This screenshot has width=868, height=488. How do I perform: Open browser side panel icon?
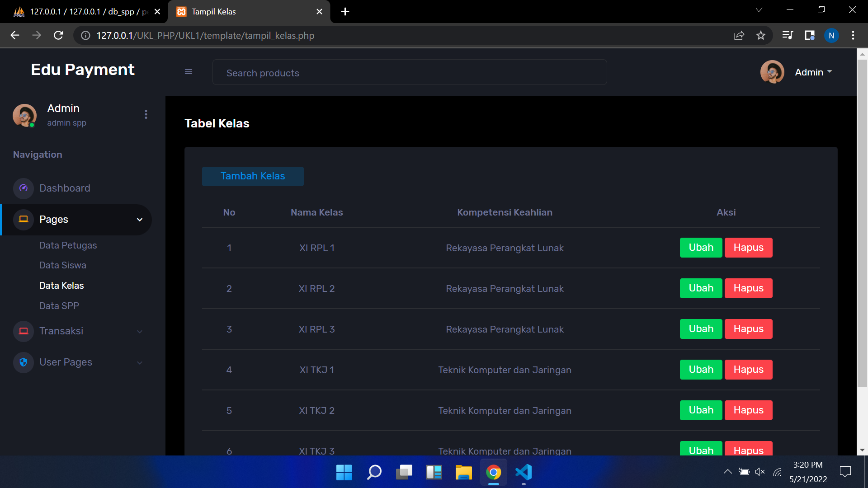click(809, 35)
